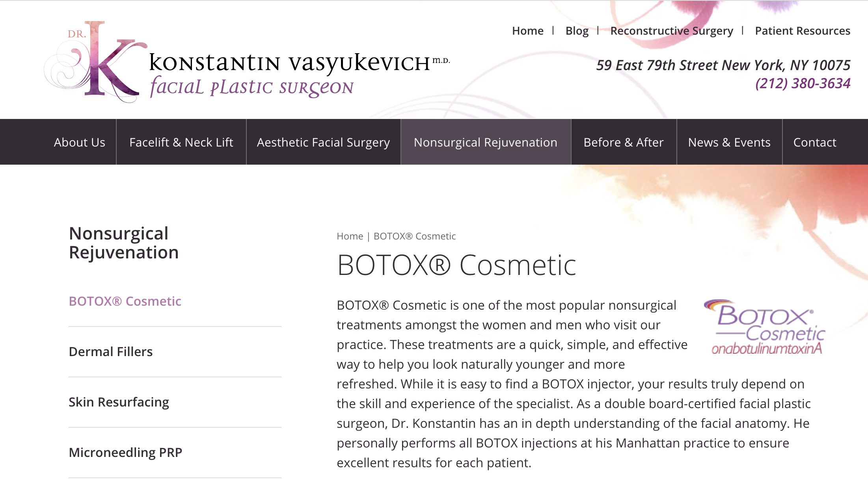Screen dimensions: 868x479
Task: Select BOTOX® Cosmetic in the sidebar
Action: coord(125,301)
